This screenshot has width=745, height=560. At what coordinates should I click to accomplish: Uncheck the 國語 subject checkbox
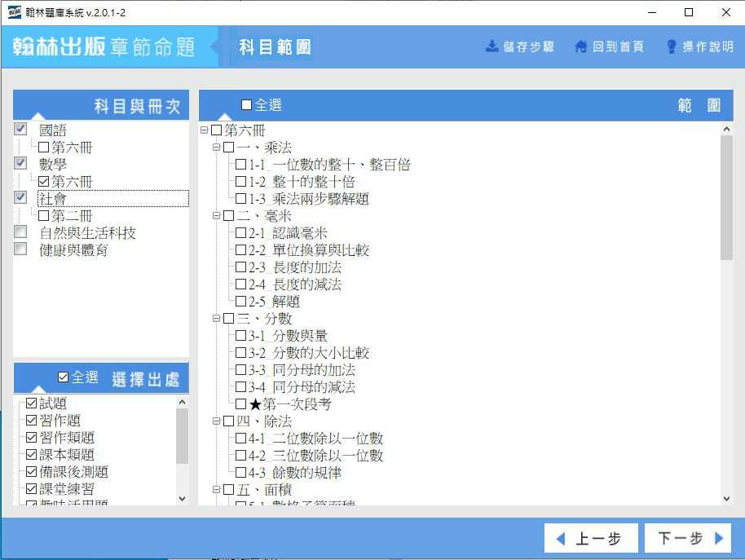pos(20,129)
